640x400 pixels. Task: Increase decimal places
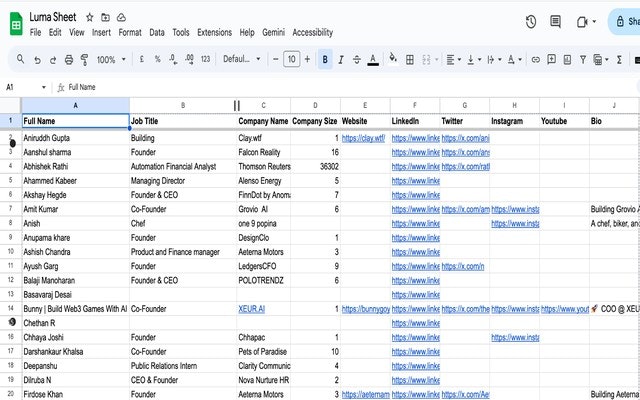189,60
